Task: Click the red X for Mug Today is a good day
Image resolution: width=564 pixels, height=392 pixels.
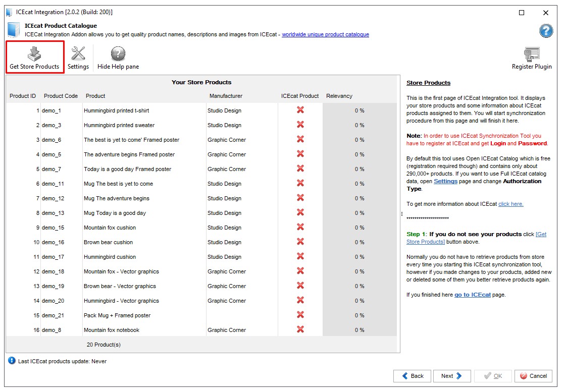Action: click(300, 212)
